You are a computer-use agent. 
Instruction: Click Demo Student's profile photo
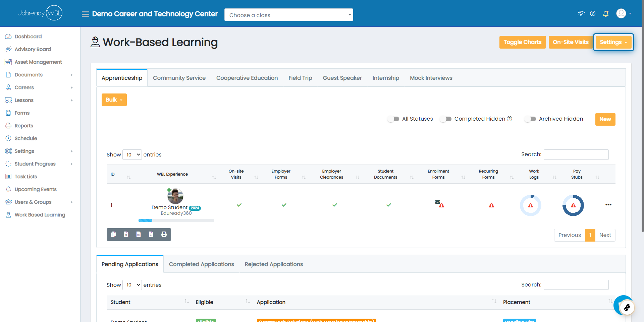[175, 196]
